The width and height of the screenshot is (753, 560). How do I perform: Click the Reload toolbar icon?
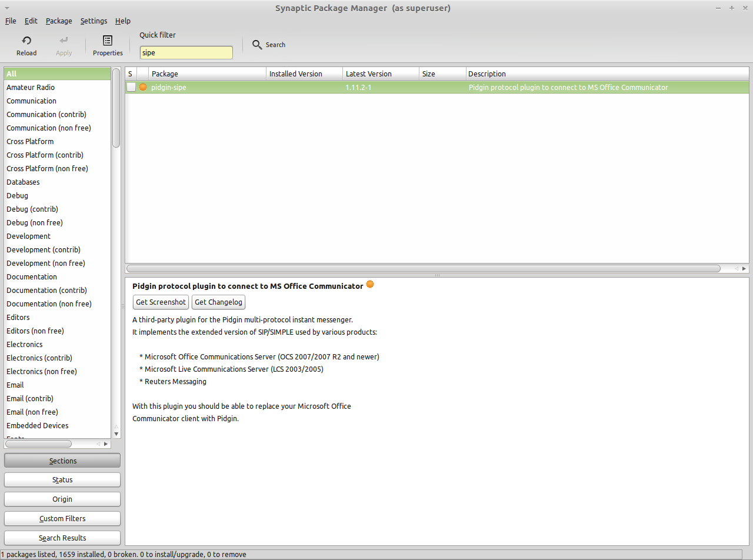click(26, 41)
